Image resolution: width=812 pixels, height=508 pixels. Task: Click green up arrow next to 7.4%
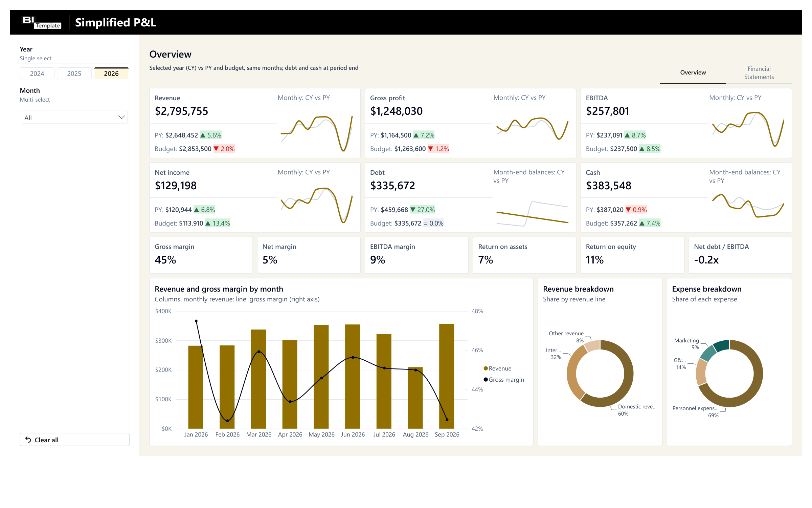point(642,223)
